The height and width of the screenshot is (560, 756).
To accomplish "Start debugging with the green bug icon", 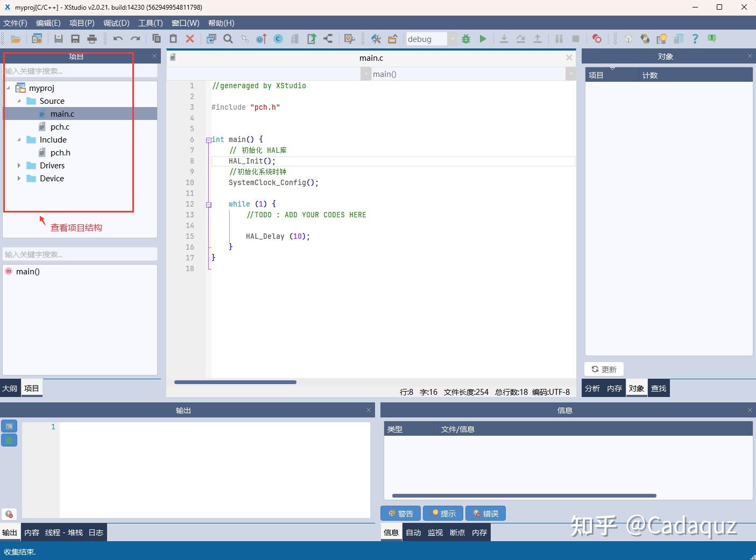I will click(466, 39).
